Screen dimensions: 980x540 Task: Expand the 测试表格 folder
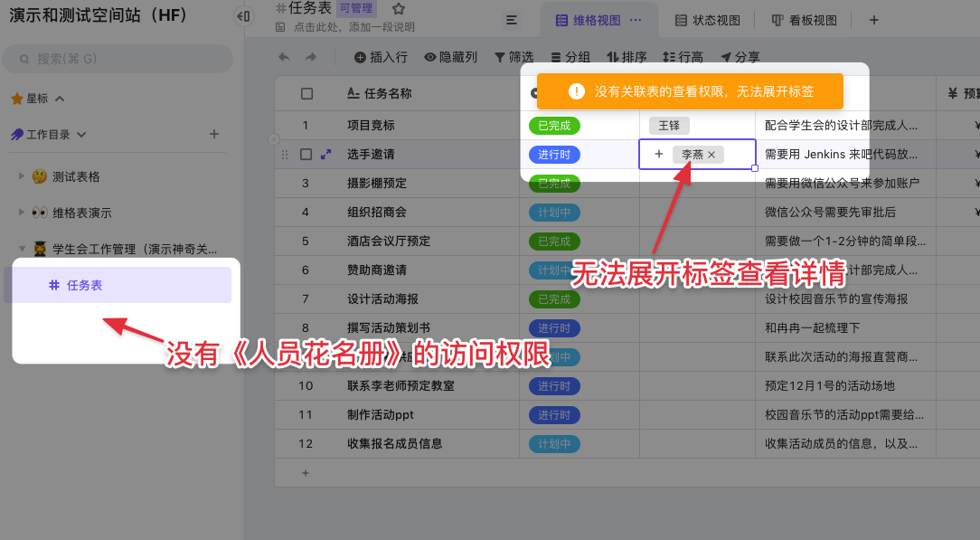click(x=23, y=176)
